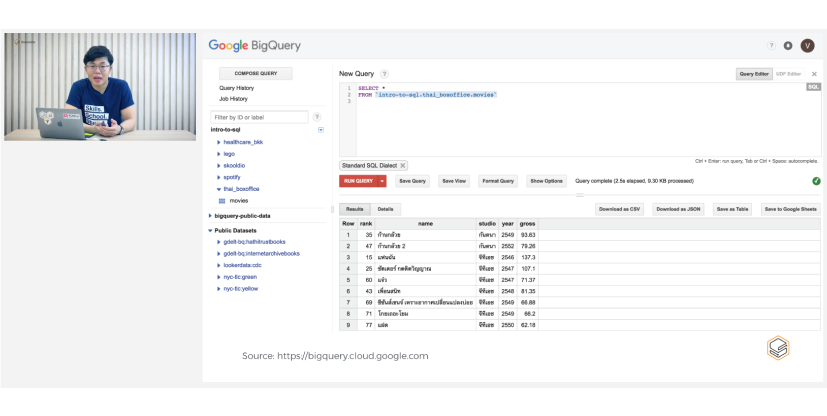
Task: Expand gdelt-bq:internetarchivebooks dataset
Action: pyautogui.click(x=219, y=254)
